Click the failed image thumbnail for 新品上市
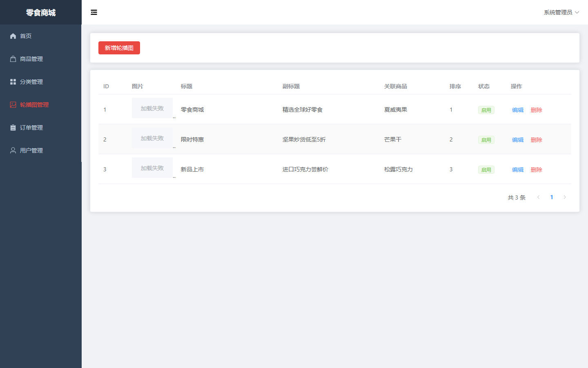588x368 pixels. click(x=152, y=168)
